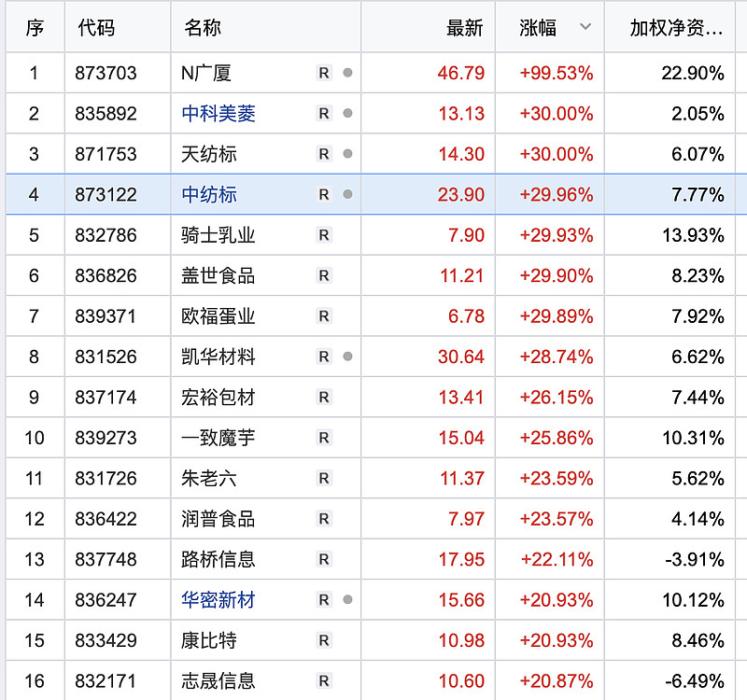Select stock name 宏裕包材
The image size is (747, 700).
pyautogui.click(x=218, y=397)
